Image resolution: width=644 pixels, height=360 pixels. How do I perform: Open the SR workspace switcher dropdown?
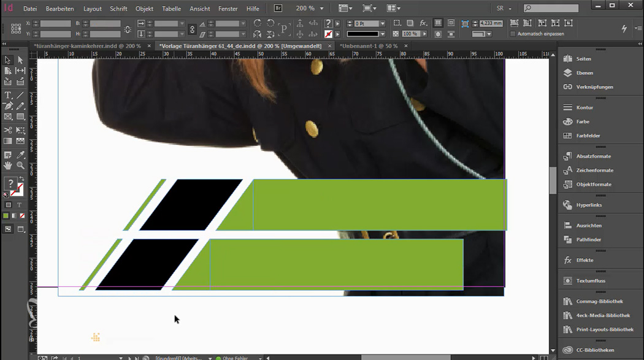point(510,8)
